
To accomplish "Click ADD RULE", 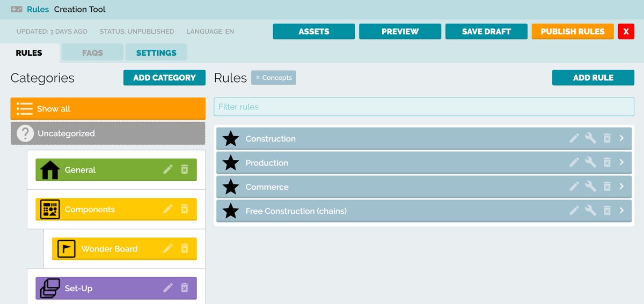I will tap(593, 78).
